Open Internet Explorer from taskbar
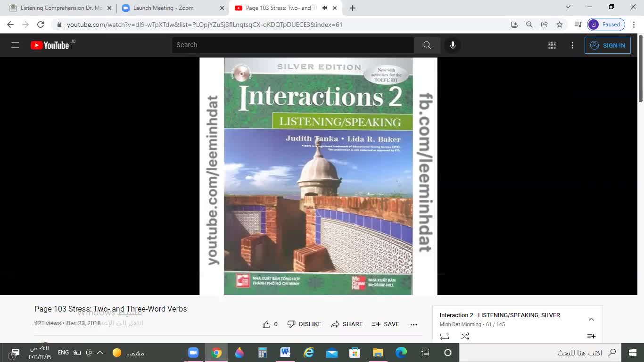The height and width of the screenshot is (362, 644). coord(309,353)
